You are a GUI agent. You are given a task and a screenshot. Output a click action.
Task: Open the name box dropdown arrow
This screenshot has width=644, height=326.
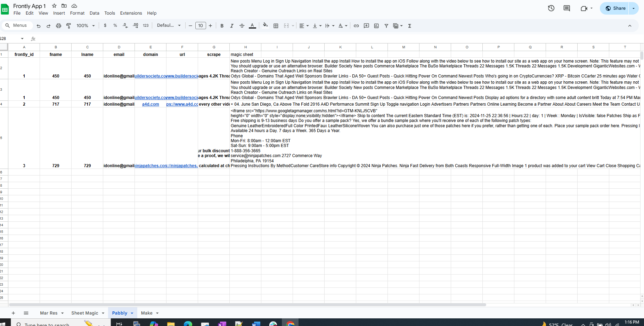(22, 39)
